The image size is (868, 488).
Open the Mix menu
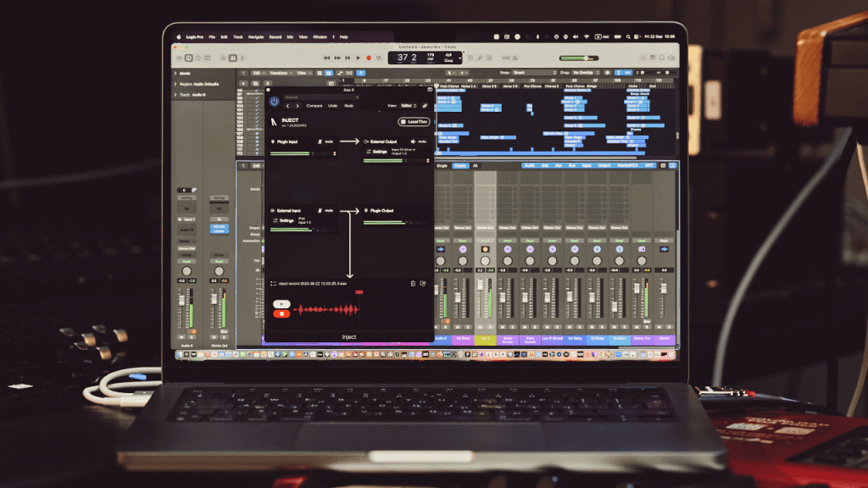coord(290,37)
